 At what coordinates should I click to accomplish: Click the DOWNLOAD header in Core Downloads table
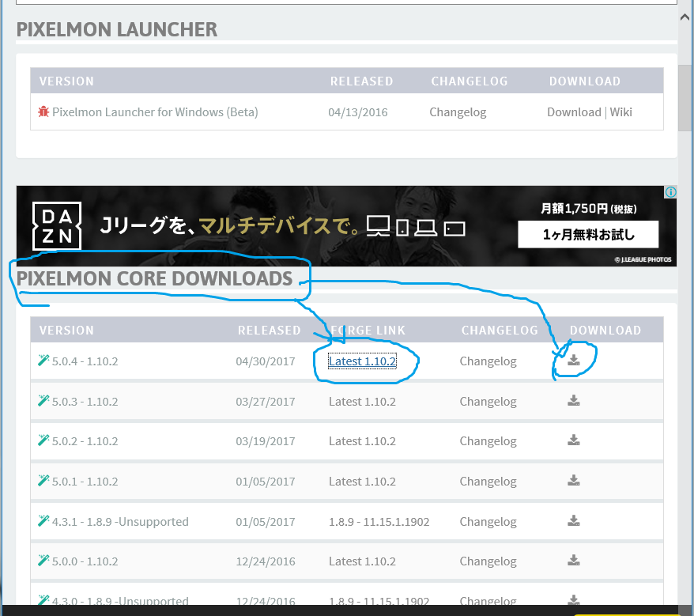(x=605, y=331)
